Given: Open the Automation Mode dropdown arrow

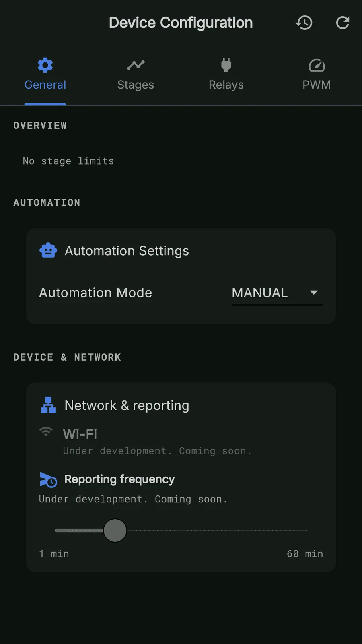Looking at the screenshot, I should point(314,293).
